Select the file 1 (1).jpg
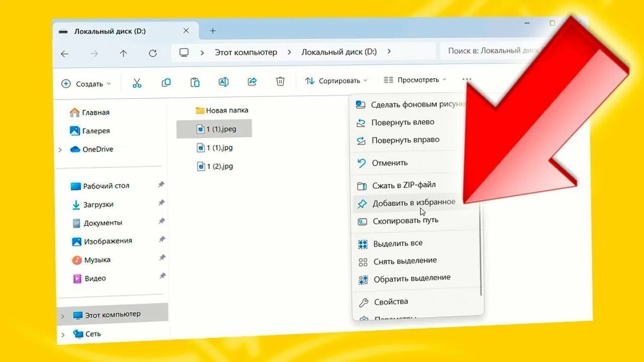This screenshot has height=362, width=644. 214,148
